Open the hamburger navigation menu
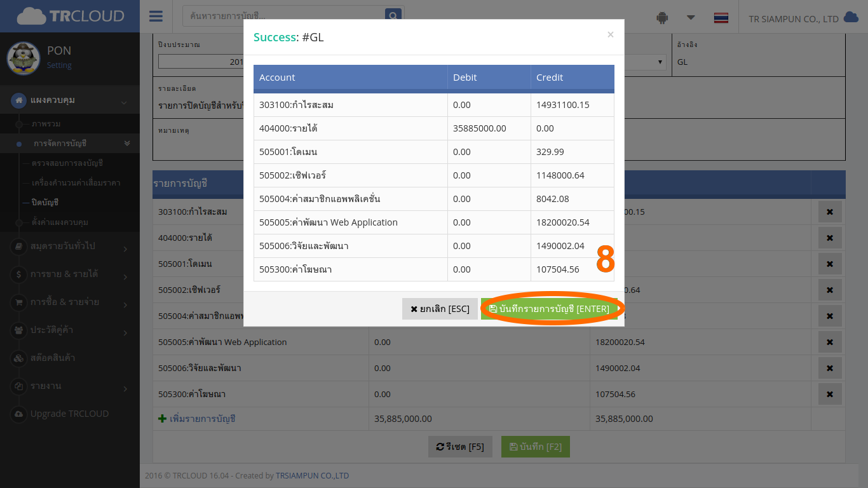This screenshot has width=868, height=488. (156, 16)
